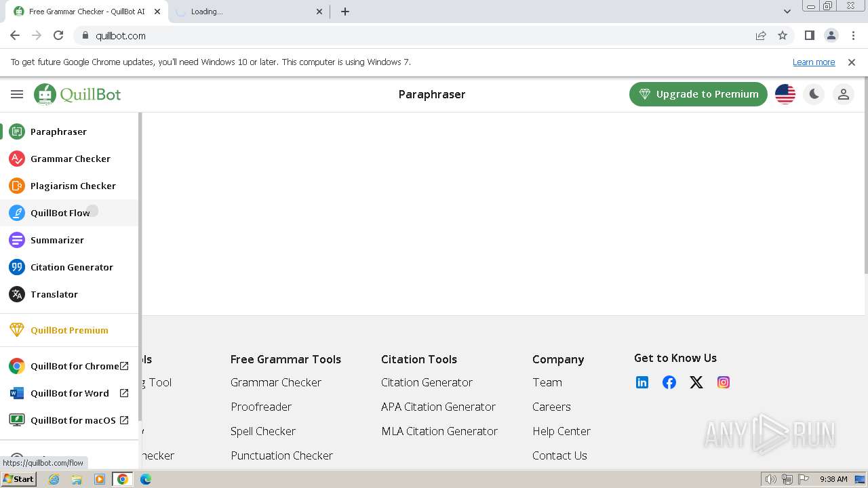Screen dimensions: 868x488
Task: Click X (Twitter) social icon
Action: point(696,382)
